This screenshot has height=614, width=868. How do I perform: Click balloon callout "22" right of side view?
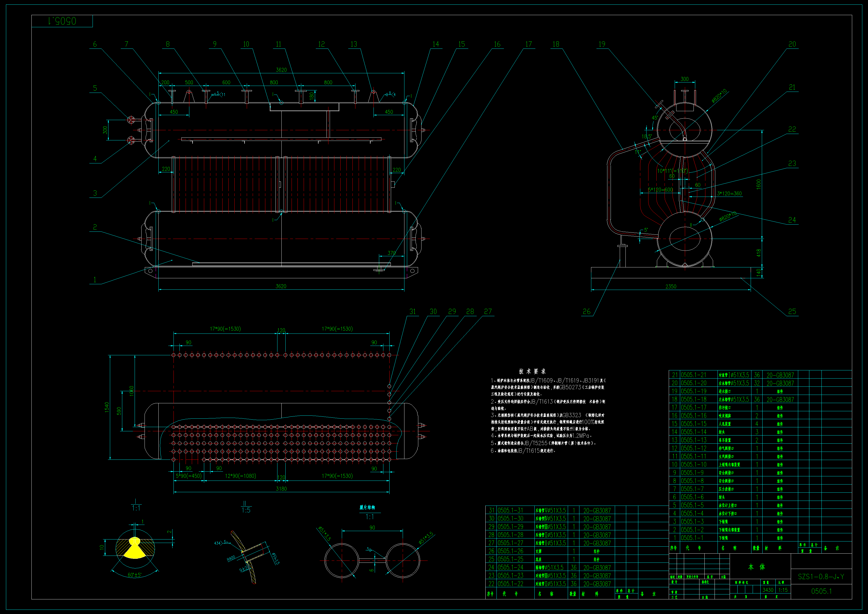coord(792,129)
